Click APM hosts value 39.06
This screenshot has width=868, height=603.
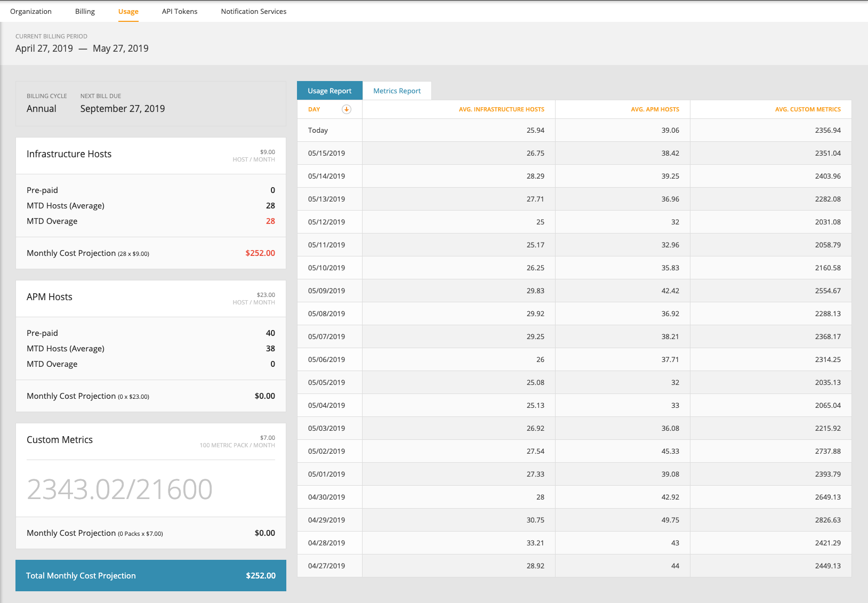point(670,130)
